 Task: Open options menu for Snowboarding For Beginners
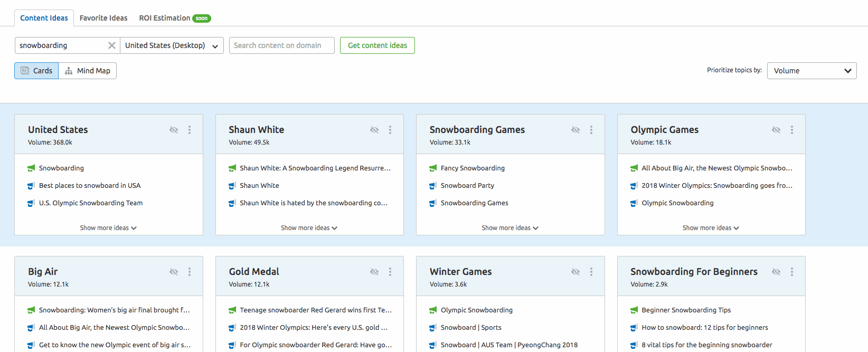pos(792,272)
